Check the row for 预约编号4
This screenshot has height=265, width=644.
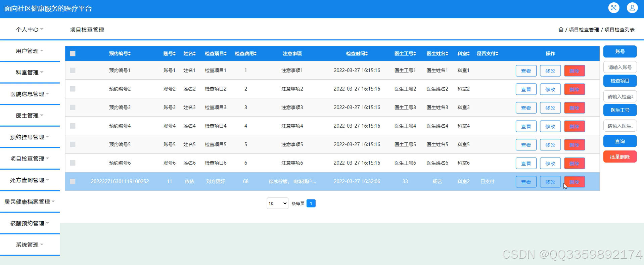click(73, 126)
